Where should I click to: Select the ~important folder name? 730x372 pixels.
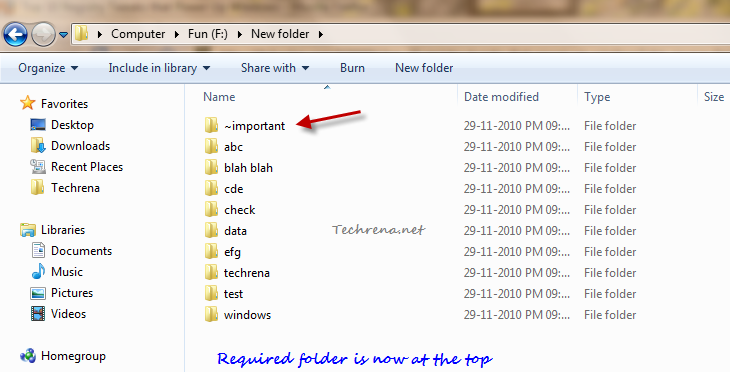[x=254, y=126]
